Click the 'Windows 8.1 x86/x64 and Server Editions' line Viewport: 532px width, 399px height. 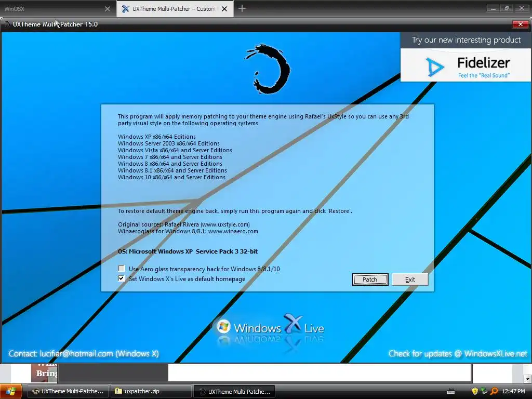point(172,170)
